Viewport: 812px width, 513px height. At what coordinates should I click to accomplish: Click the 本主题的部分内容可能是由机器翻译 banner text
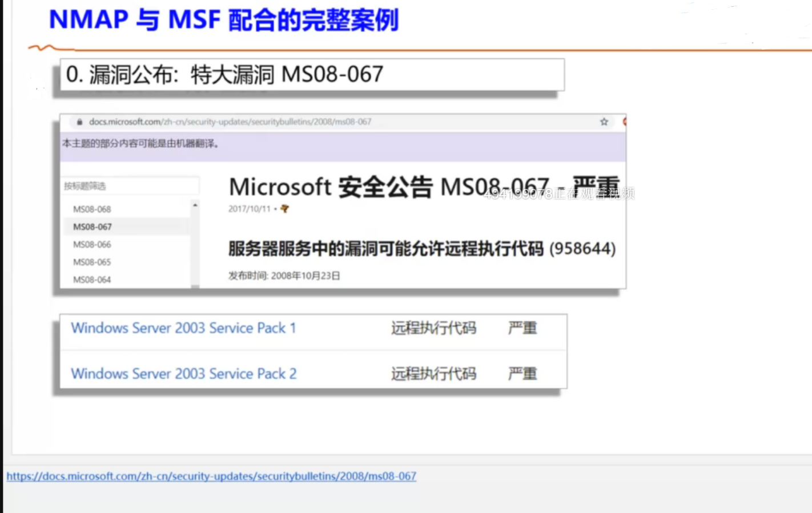pos(140,143)
